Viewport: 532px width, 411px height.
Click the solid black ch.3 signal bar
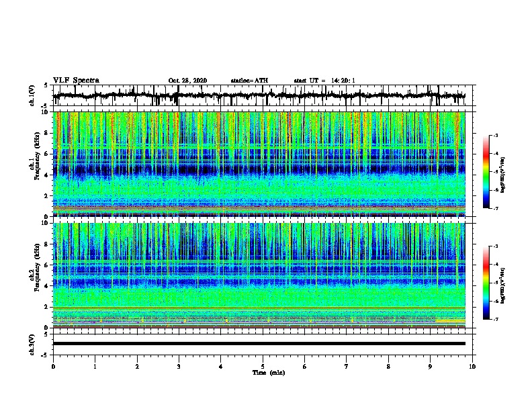point(259,344)
